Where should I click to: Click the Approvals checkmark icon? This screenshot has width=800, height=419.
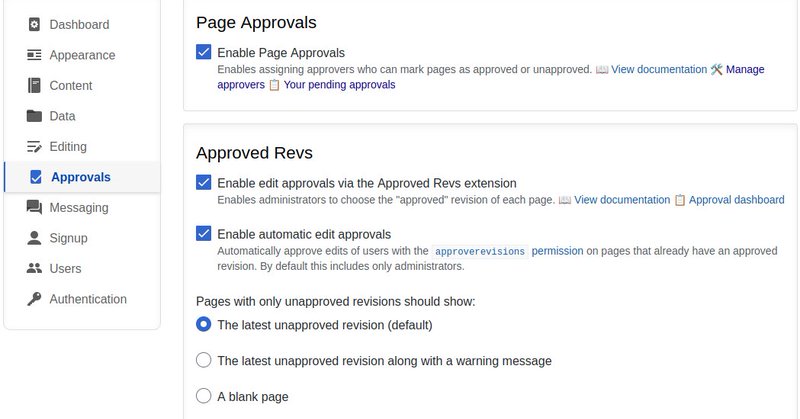pos(36,177)
